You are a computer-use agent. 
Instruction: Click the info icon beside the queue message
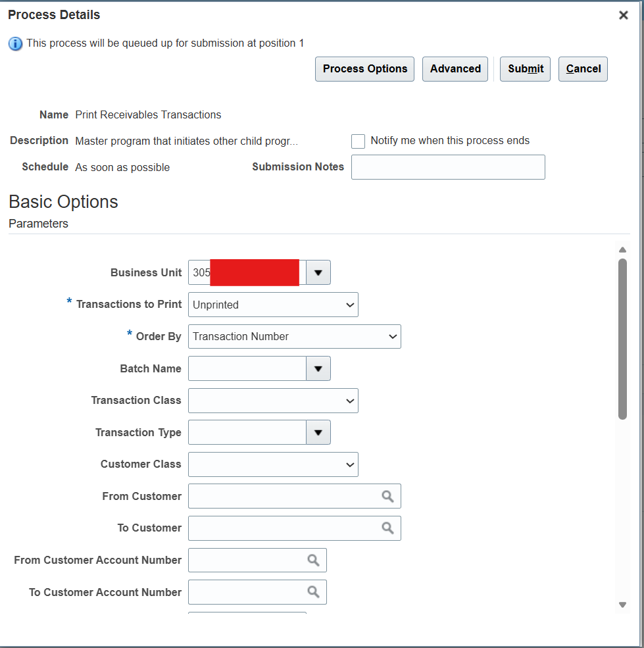click(x=15, y=43)
